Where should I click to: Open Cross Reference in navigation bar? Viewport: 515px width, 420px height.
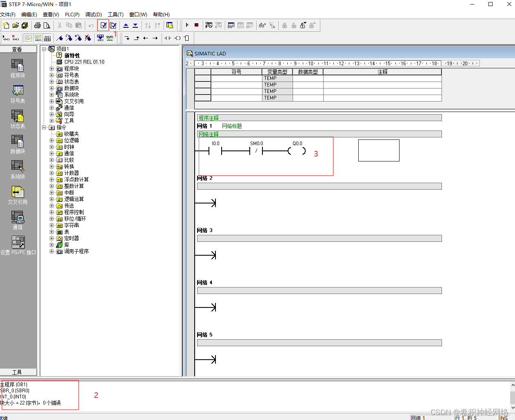(x=18, y=195)
